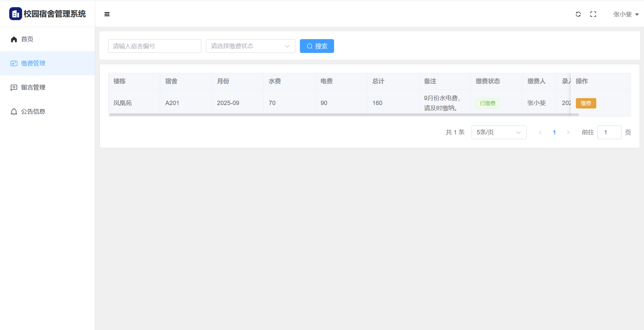Click the campus dormitory system logo icon
Viewport: 644px width, 330px height.
tap(16, 14)
